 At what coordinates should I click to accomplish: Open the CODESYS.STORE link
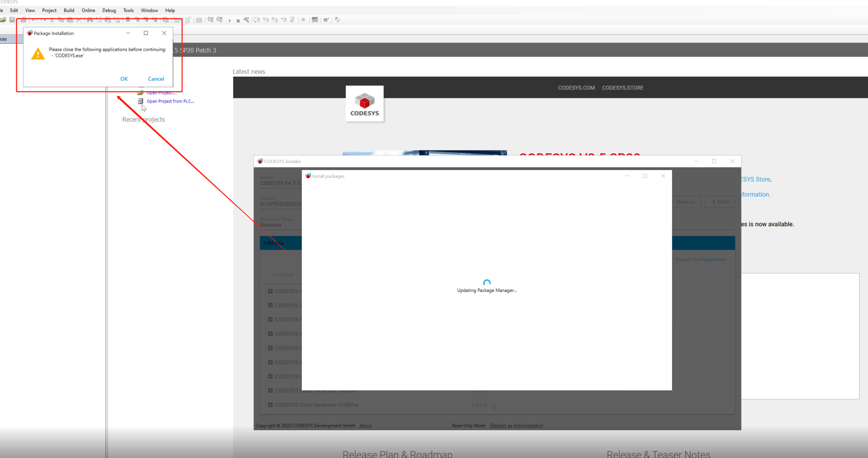click(623, 88)
